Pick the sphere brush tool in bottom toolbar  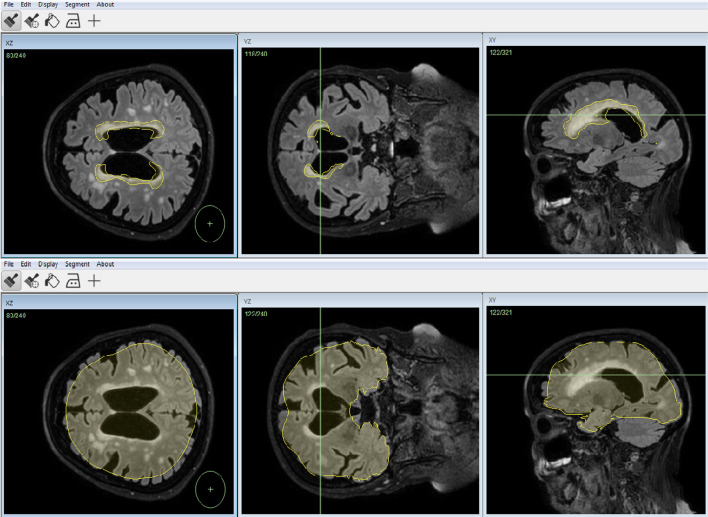[31, 281]
